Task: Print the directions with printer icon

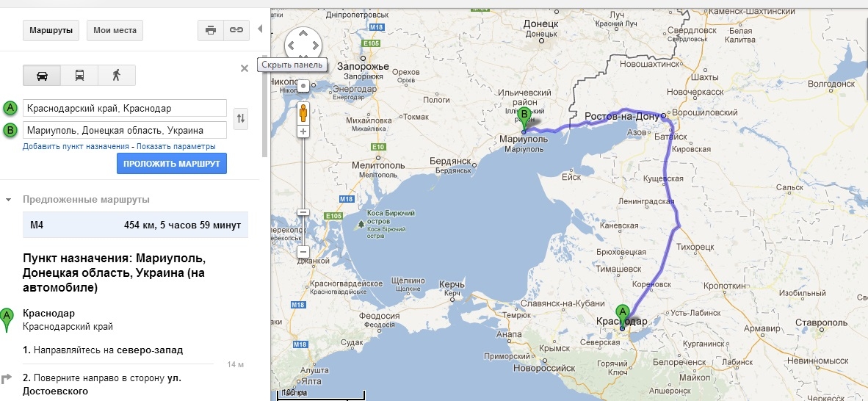Action: (x=210, y=30)
